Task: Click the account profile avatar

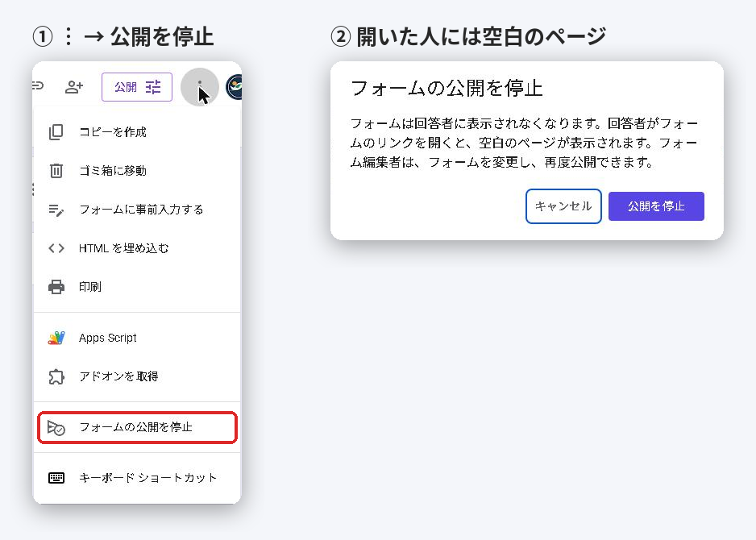Action: click(x=235, y=87)
